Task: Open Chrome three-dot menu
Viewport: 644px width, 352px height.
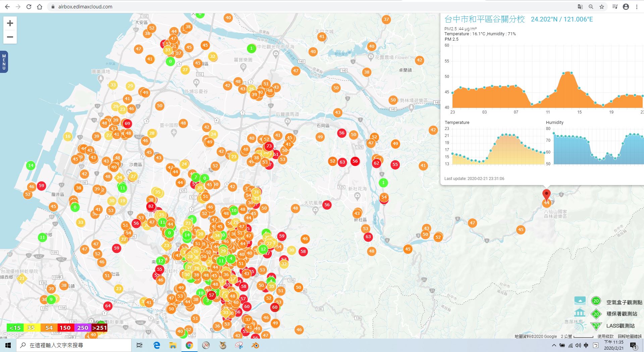Action: click(x=637, y=7)
